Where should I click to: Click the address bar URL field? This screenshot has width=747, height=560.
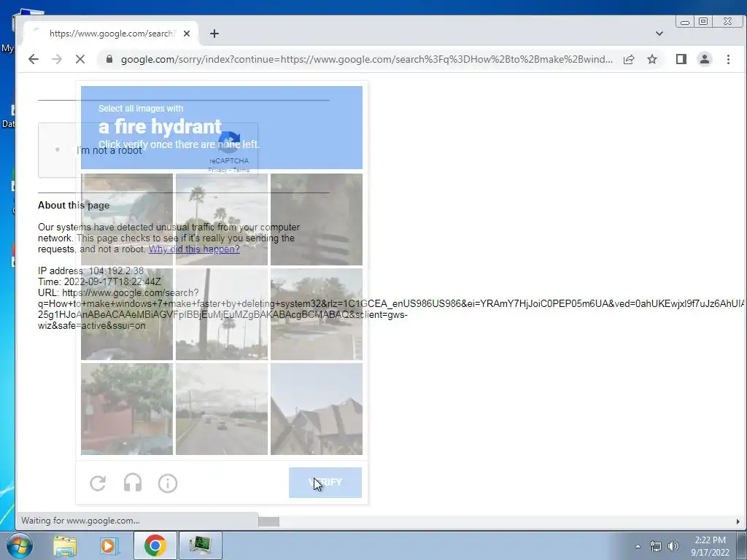coord(367,59)
